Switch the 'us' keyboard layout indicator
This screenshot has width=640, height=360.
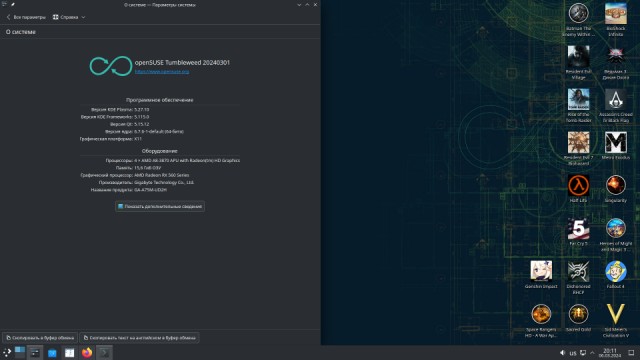point(573,353)
